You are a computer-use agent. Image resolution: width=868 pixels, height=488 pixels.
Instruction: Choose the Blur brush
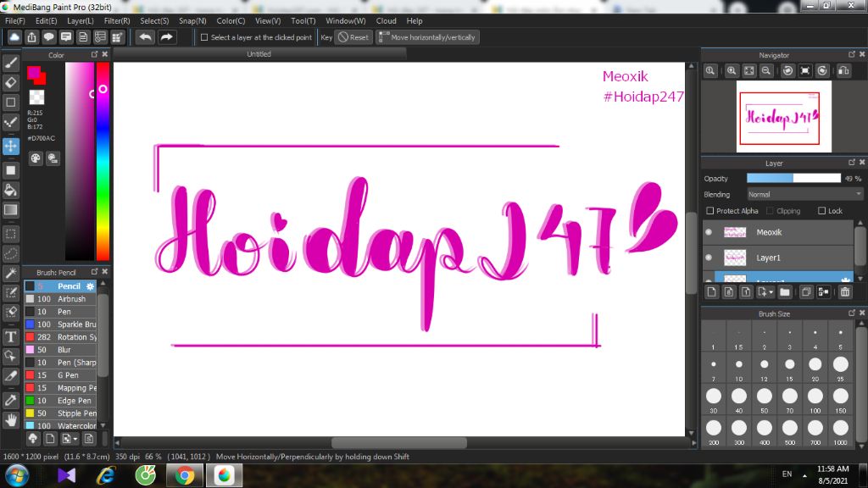click(60, 350)
